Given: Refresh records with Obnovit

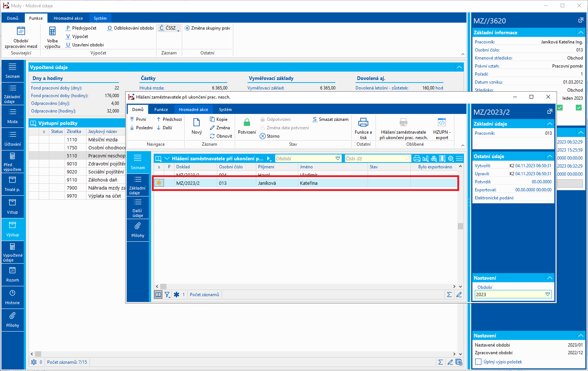Looking at the screenshot, I should pos(221,136).
